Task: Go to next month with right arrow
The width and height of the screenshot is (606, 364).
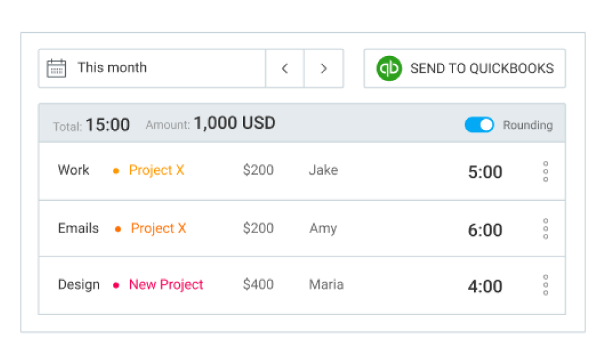Action: (x=324, y=68)
